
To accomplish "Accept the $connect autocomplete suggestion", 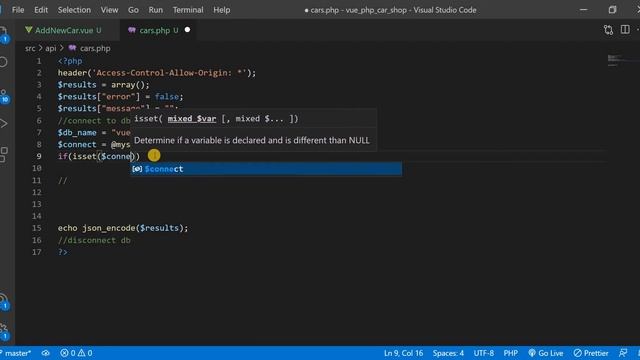I will (x=266, y=169).
